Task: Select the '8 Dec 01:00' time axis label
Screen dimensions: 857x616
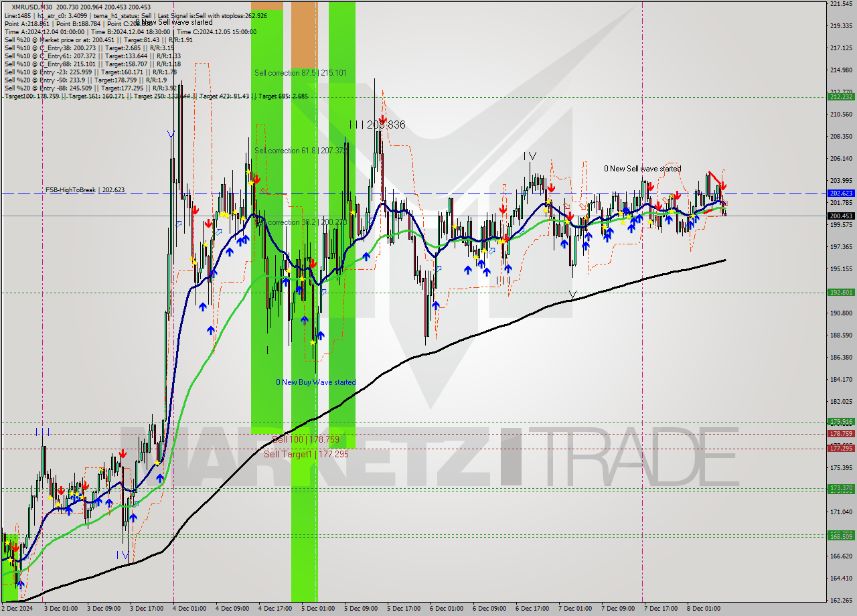Action: (x=703, y=609)
